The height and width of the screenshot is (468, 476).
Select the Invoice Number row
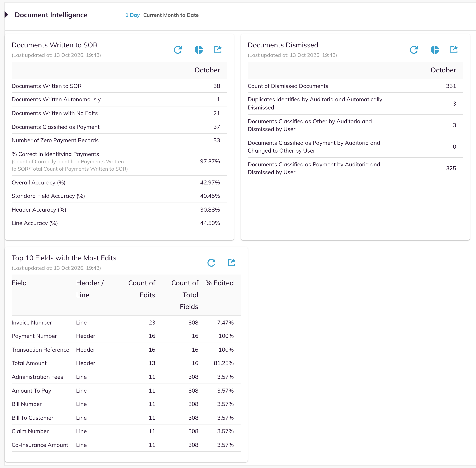click(x=126, y=323)
